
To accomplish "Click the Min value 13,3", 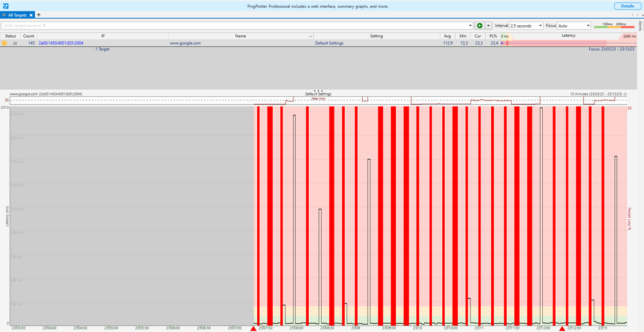I will click(x=463, y=43).
